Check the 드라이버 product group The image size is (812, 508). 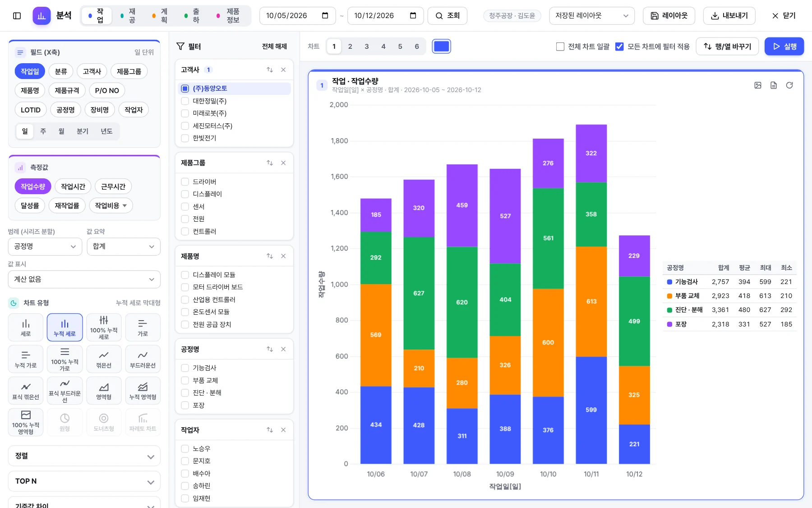tap(185, 182)
